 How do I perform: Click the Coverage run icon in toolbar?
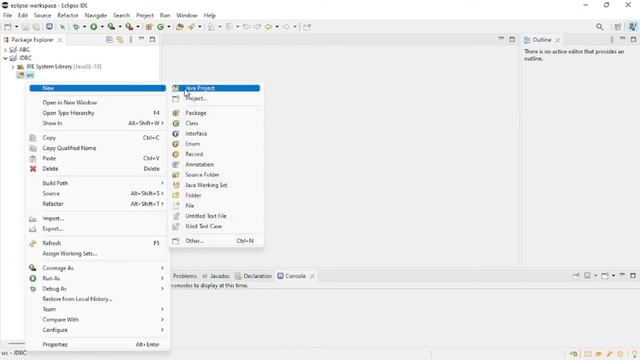(111, 27)
